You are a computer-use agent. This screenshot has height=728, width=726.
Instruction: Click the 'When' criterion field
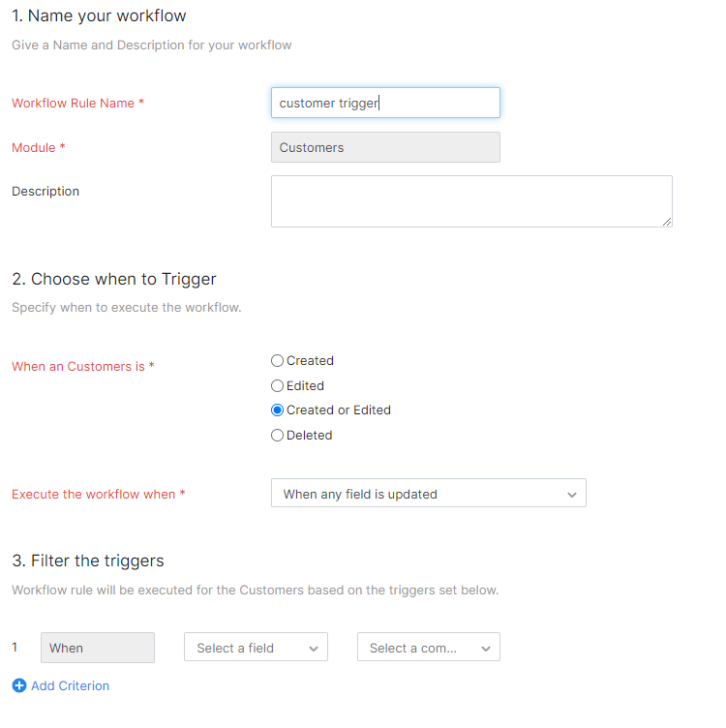click(x=97, y=648)
